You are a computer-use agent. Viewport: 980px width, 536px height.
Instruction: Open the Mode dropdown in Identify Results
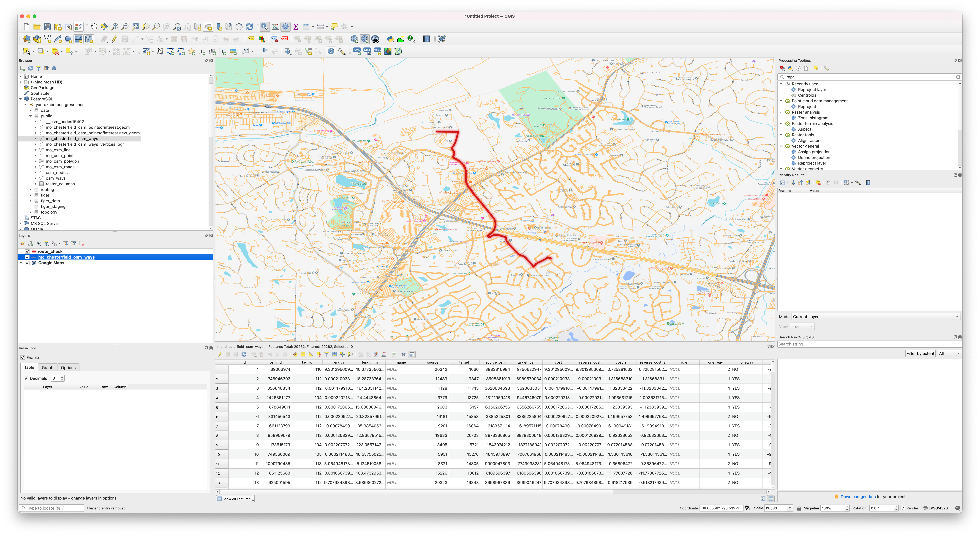tap(875, 316)
